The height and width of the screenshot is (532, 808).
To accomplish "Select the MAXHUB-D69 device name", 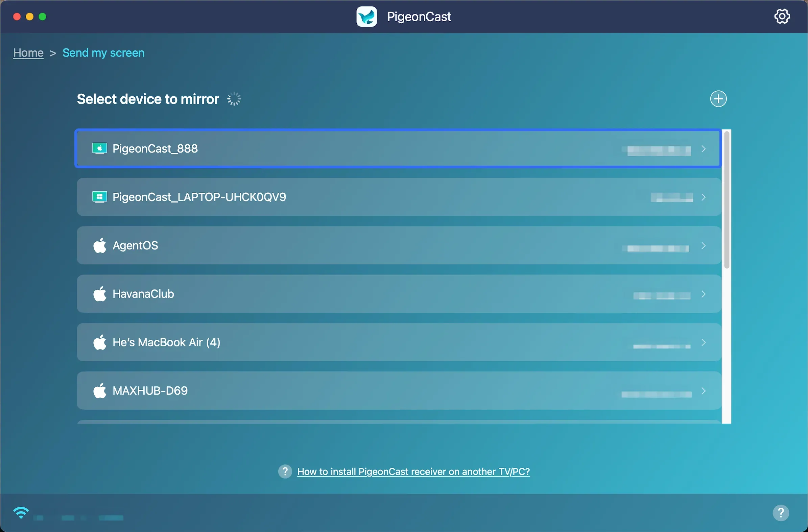I will pyautogui.click(x=150, y=391).
